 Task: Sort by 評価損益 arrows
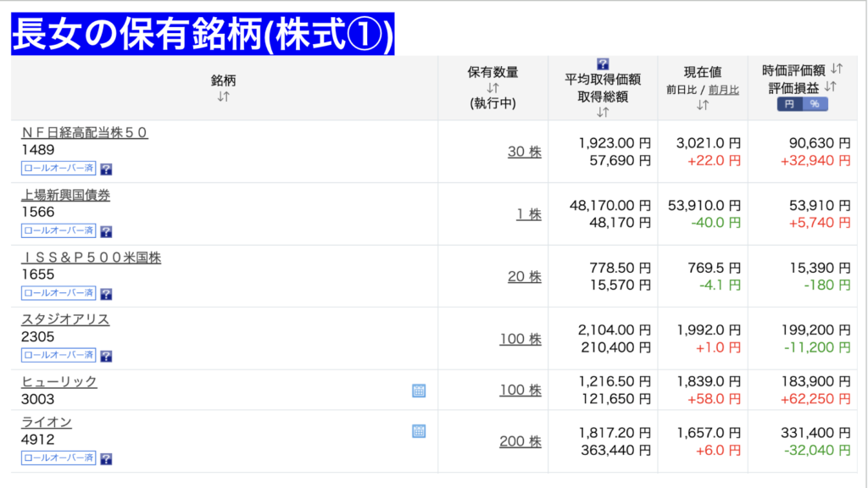(831, 86)
